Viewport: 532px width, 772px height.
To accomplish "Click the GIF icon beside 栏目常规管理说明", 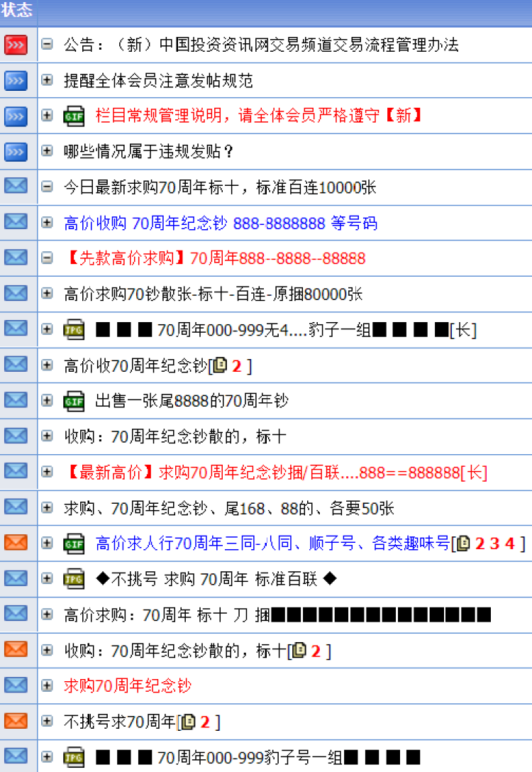I will pyautogui.click(x=74, y=116).
